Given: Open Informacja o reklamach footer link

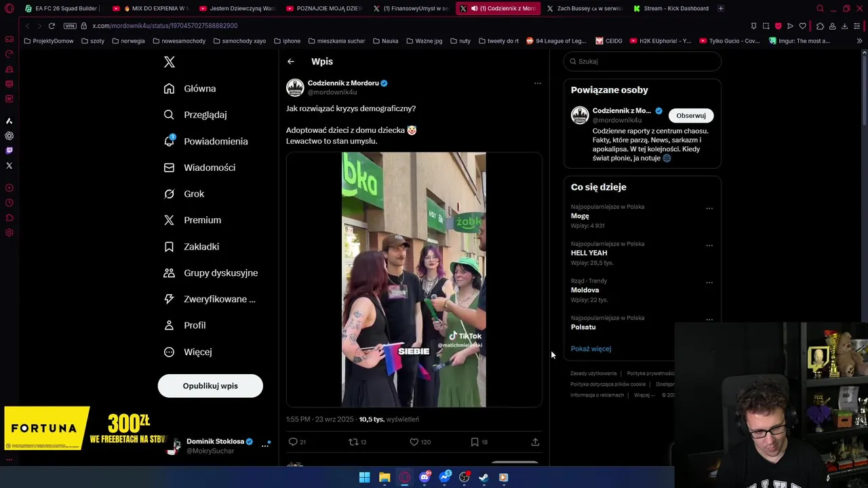Looking at the screenshot, I should [x=597, y=395].
